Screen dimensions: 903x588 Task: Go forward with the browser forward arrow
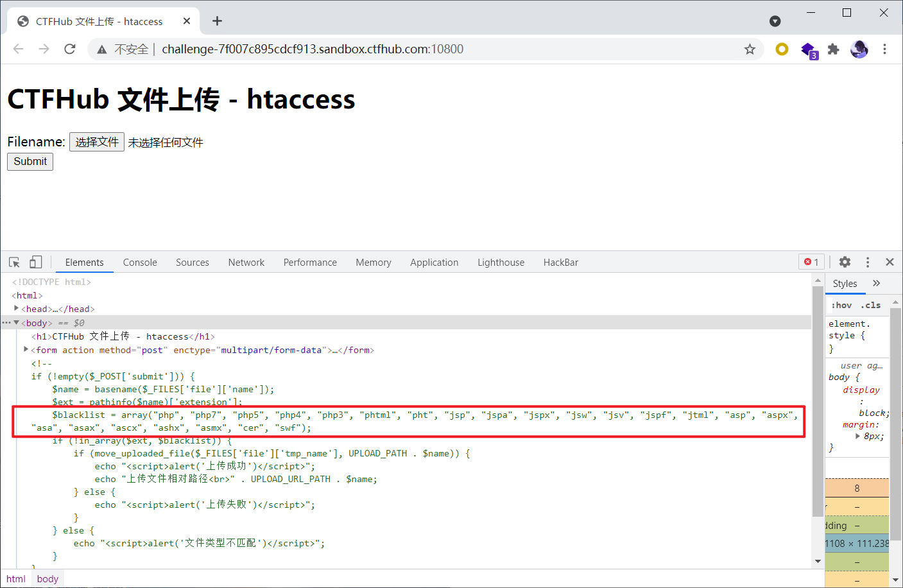point(44,49)
